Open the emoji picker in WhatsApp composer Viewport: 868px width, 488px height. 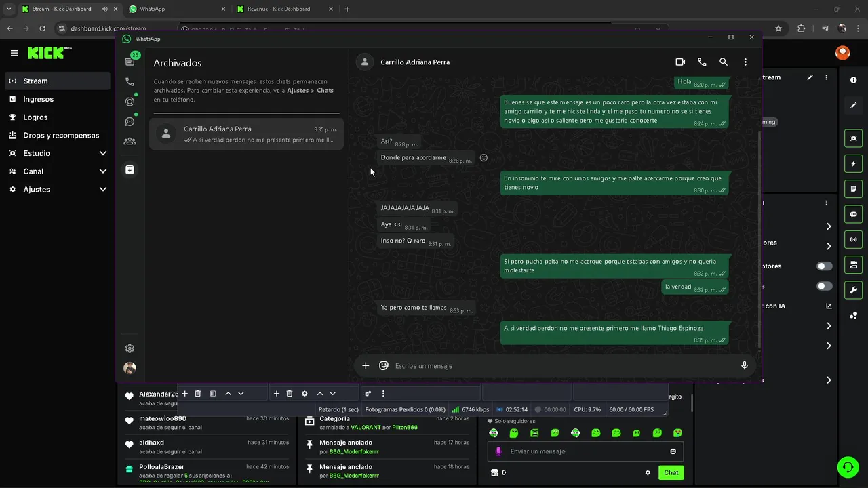384,365
